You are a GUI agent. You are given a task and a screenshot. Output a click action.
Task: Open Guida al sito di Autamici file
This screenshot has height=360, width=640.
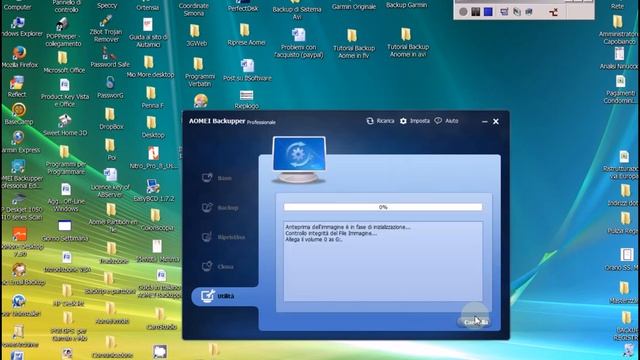click(x=148, y=32)
